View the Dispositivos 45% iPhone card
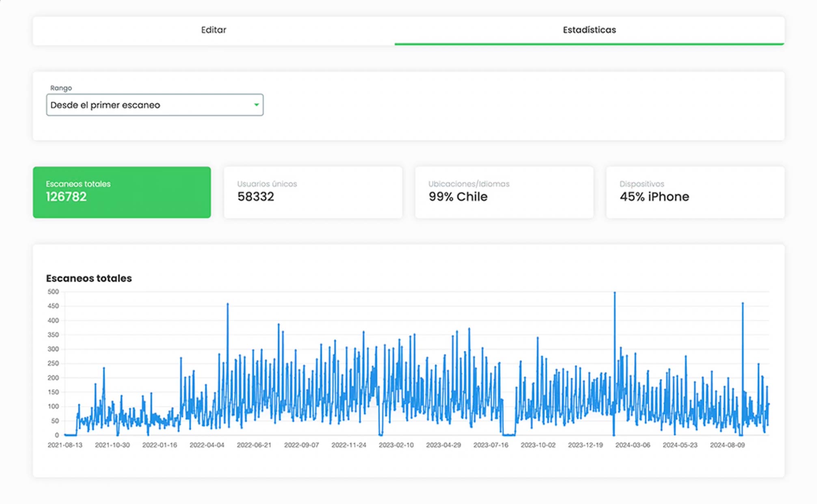817x504 pixels. 695,192
